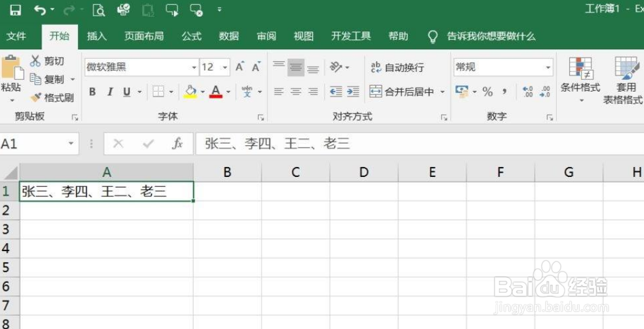
Task: Increase indent
Action: (x=353, y=92)
